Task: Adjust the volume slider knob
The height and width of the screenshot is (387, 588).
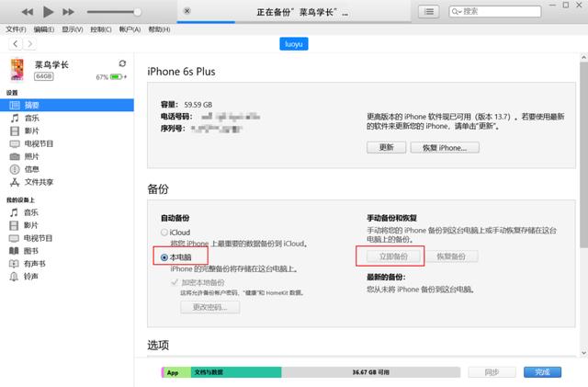Action: 137,12
